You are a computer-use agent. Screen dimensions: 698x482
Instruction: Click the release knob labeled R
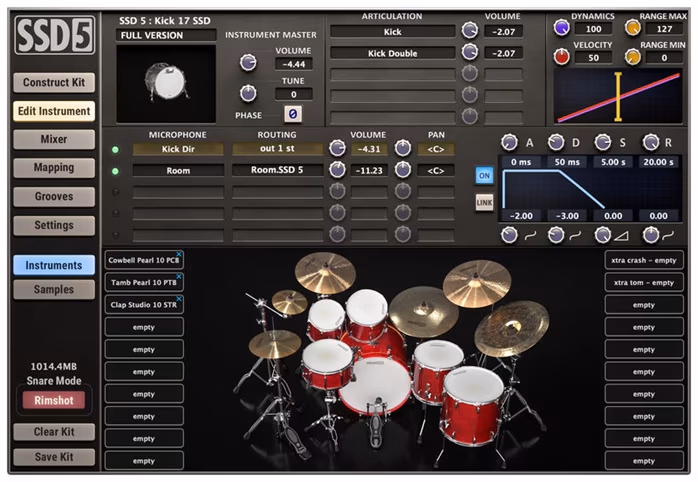coord(651,142)
